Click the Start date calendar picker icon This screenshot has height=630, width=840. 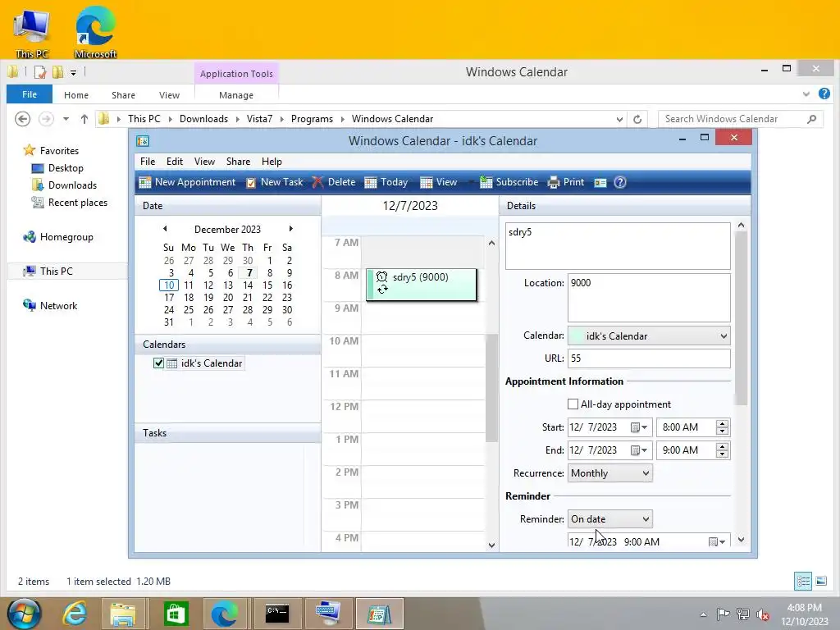click(x=638, y=427)
